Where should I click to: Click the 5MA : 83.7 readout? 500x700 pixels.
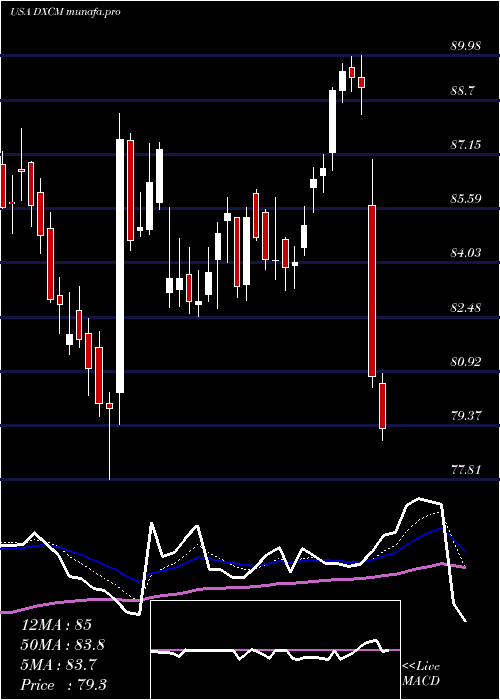coord(59,665)
